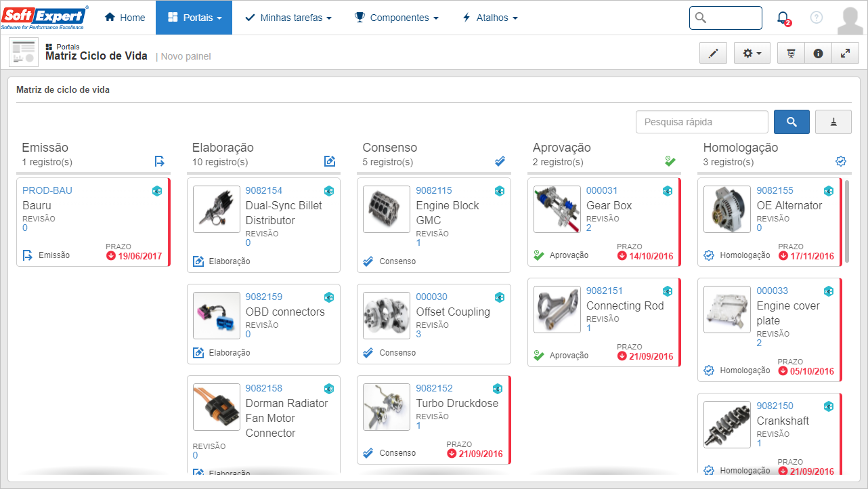Go to Home menu
The width and height of the screenshot is (868, 489).
tap(125, 18)
